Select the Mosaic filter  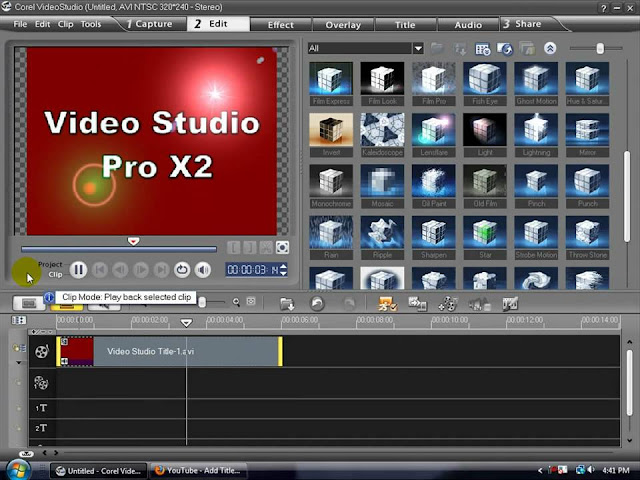coord(382,187)
